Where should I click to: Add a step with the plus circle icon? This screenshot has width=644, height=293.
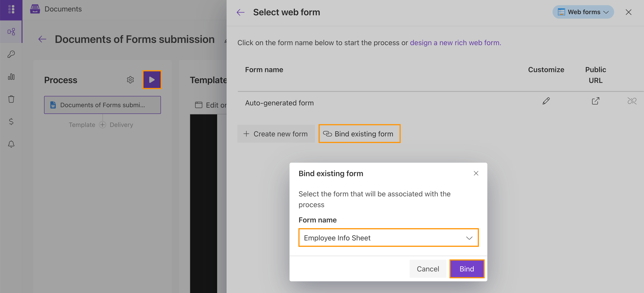(x=103, y=125)
